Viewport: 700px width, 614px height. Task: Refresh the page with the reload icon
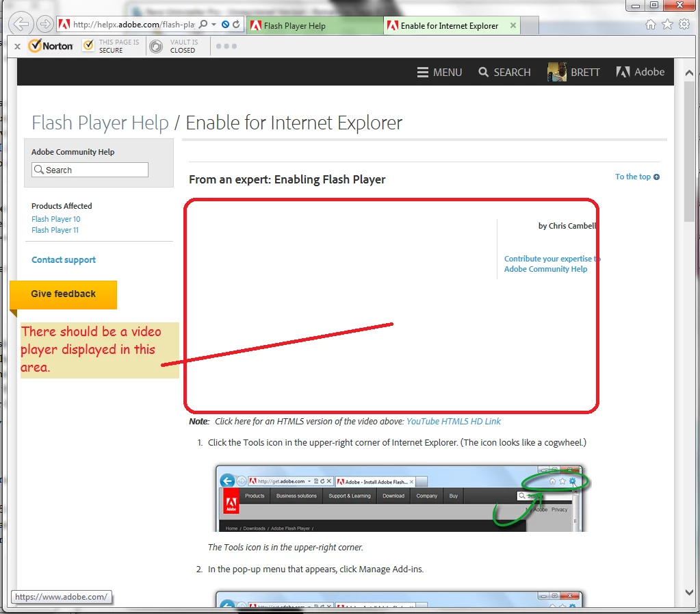(x=236, y=24)
